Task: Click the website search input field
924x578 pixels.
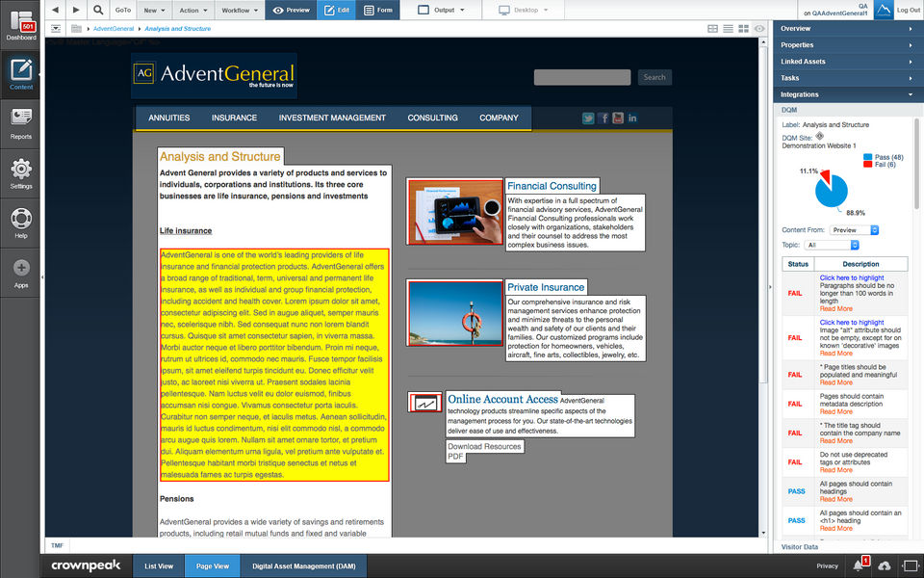Action: point(582,77)
